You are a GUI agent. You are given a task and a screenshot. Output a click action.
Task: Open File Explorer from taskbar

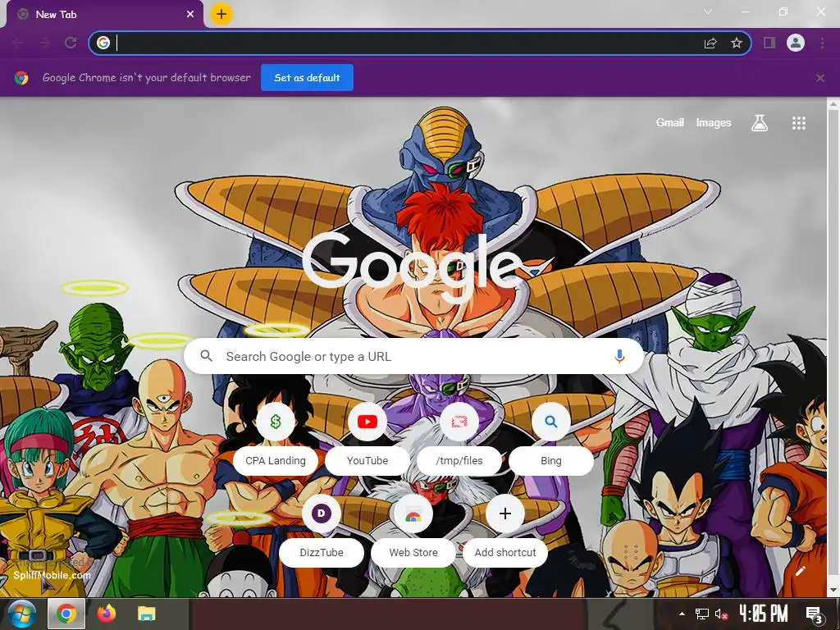146,614
